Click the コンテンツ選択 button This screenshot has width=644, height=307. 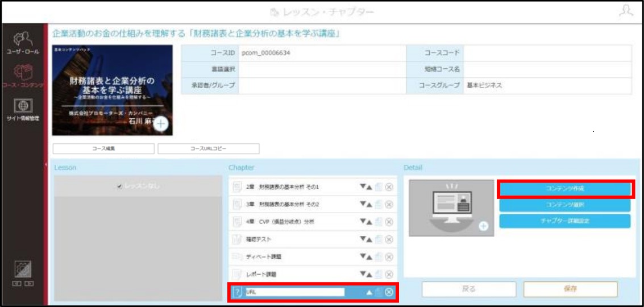pos(565,204)
